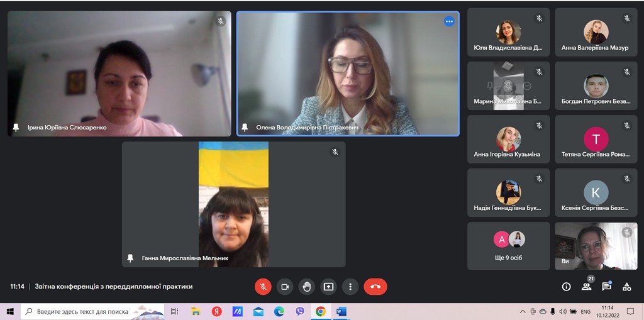The height and width of the screenshot is (320, 644).
Task: Click pin icon beside Ірина Юріївна Слюсаренко
Action: click(16, 128)
